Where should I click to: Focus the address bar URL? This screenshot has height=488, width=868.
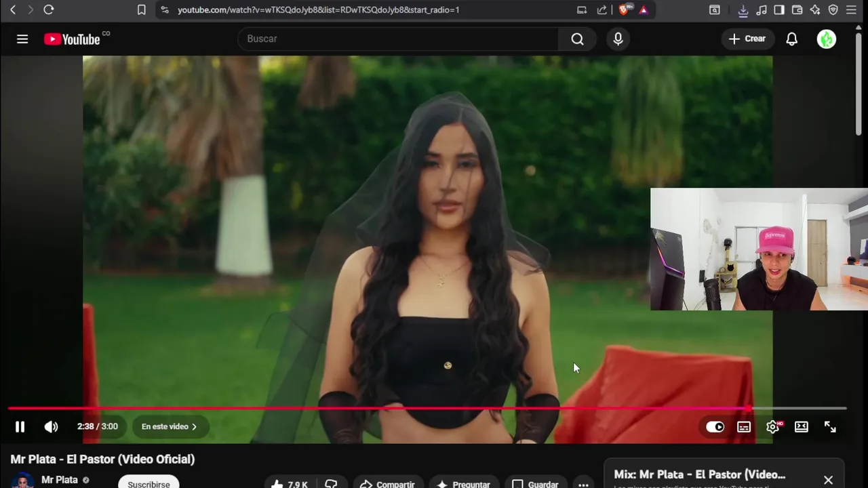tap(318, 9)
